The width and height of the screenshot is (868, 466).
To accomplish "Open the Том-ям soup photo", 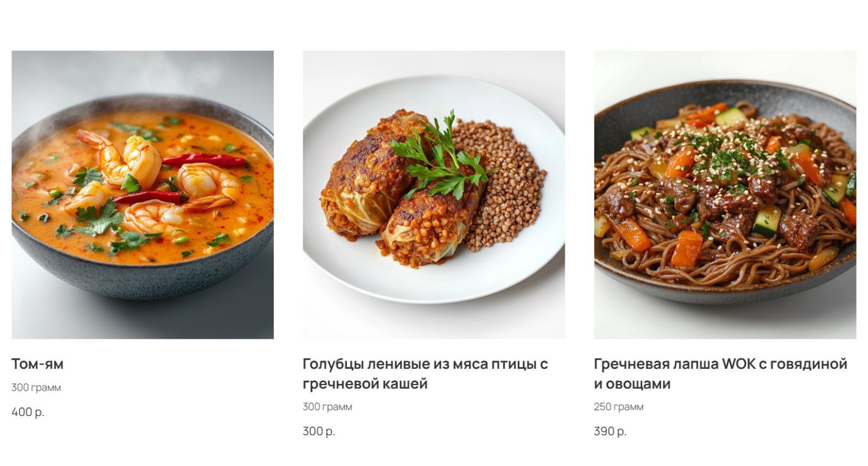I will coord(142,195).
